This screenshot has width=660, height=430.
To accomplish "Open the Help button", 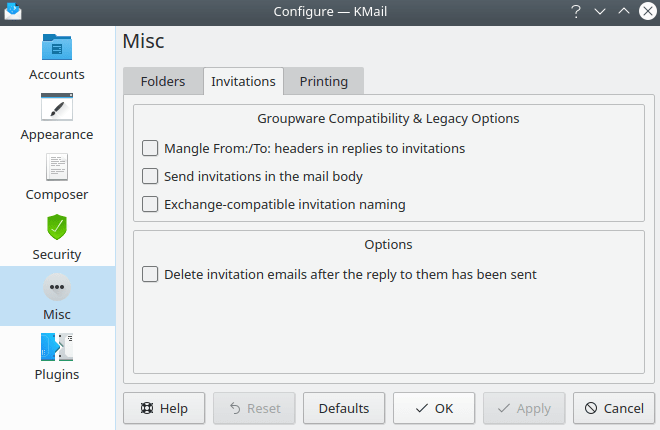I will coord(164,408).
